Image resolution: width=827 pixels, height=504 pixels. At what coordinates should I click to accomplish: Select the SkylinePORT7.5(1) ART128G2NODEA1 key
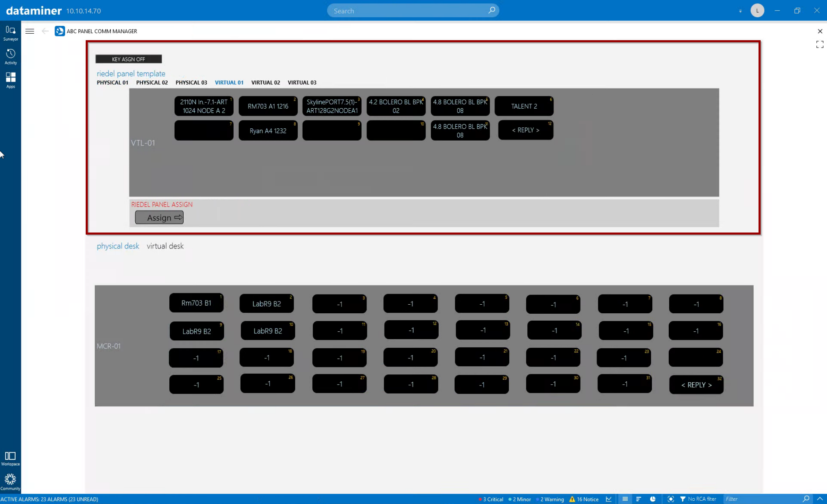point(332,106)
